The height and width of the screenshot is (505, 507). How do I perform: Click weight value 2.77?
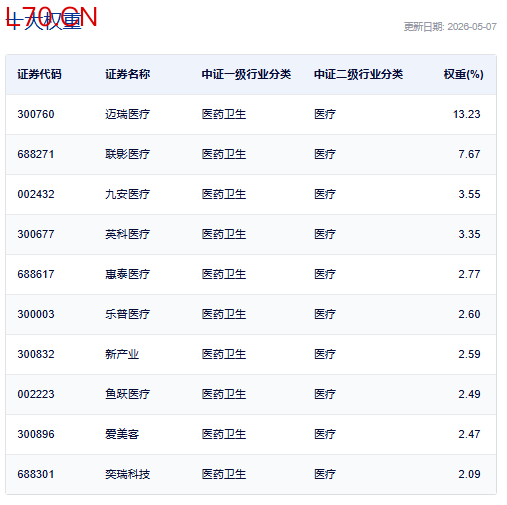[469, 274]
